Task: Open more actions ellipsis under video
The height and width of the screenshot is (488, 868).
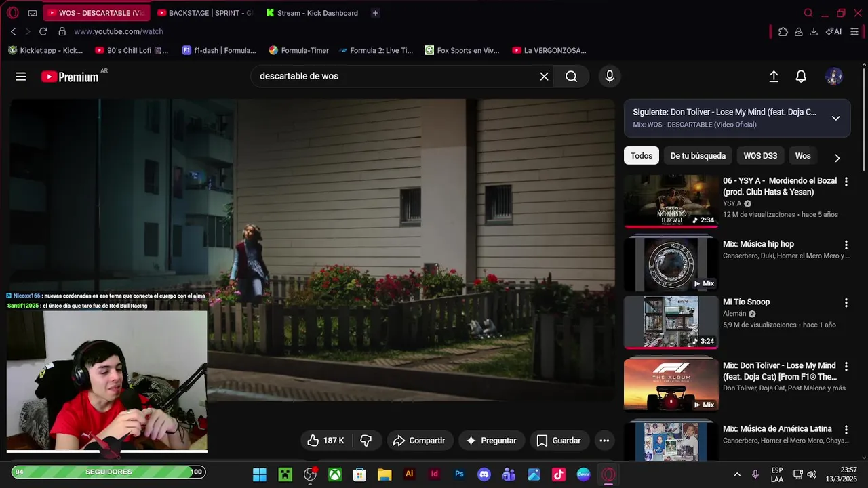Action: click(604, 441)
